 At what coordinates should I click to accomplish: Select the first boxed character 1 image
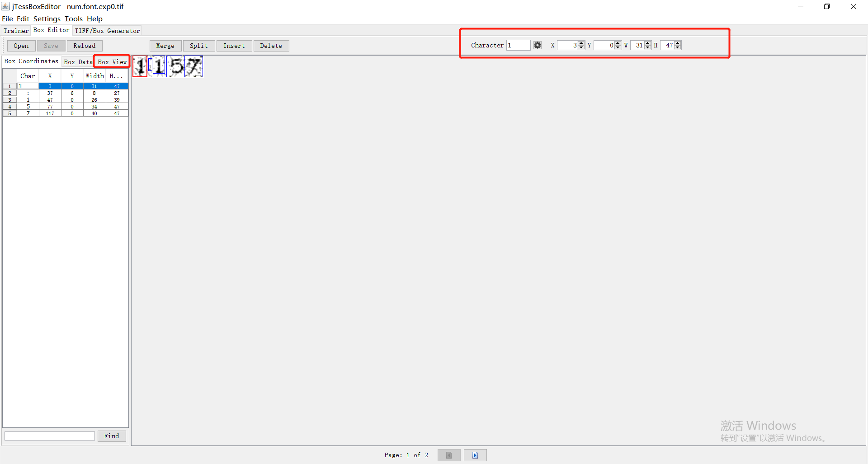[140, 66]
